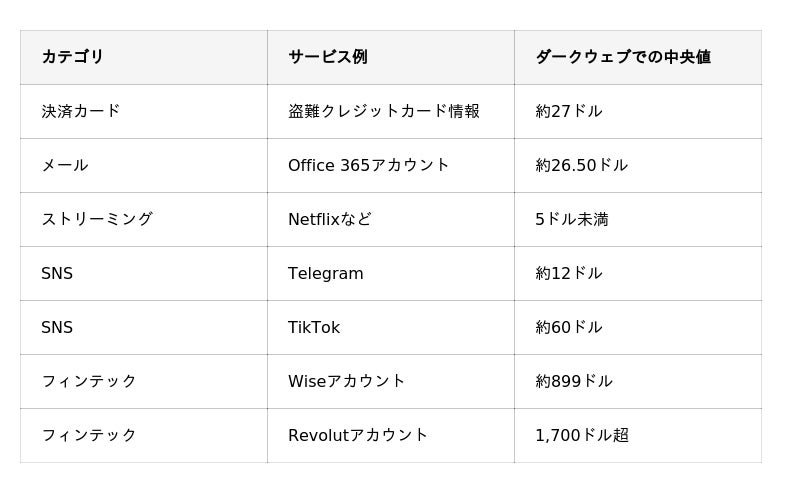Viewport: 800px width, 493px height.
Task: Click the 約60ドル value cell
Action: [x=638, y=328]
